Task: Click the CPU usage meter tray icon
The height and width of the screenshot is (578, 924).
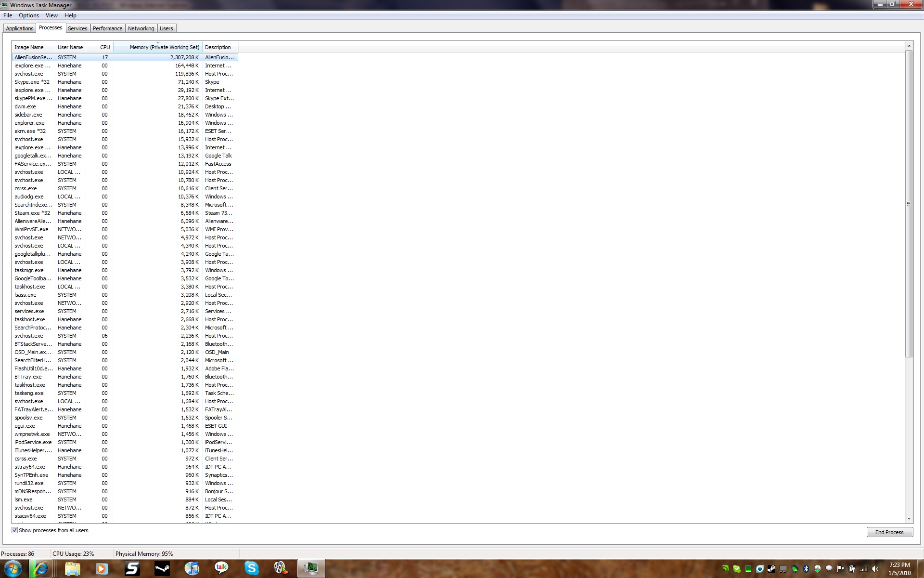Action: [748, 569]
